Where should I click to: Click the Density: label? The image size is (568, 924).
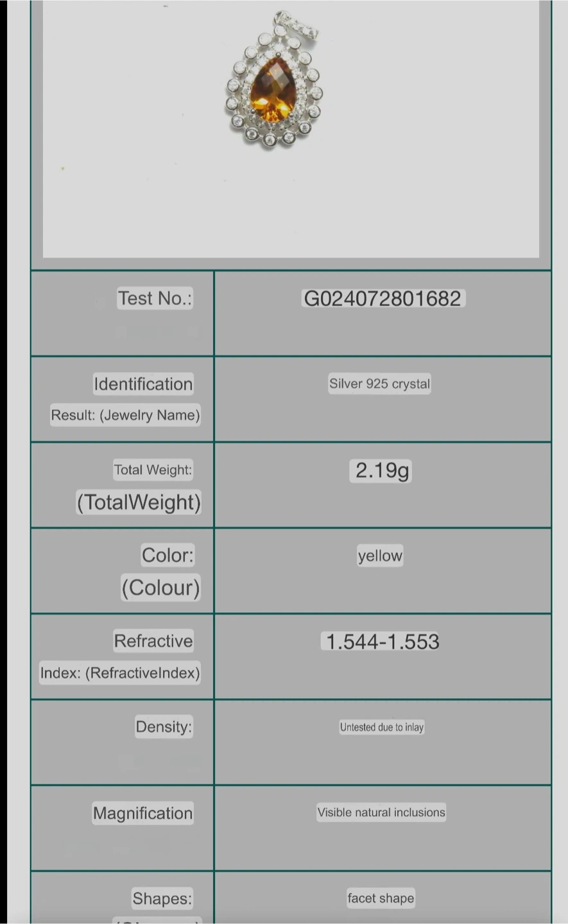[164, 726]
